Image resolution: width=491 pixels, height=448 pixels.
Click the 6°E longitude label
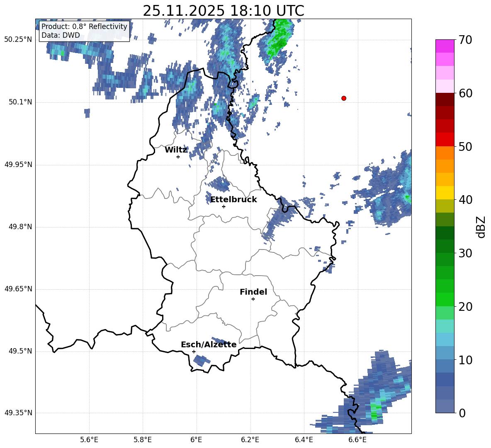pos(196,440)
